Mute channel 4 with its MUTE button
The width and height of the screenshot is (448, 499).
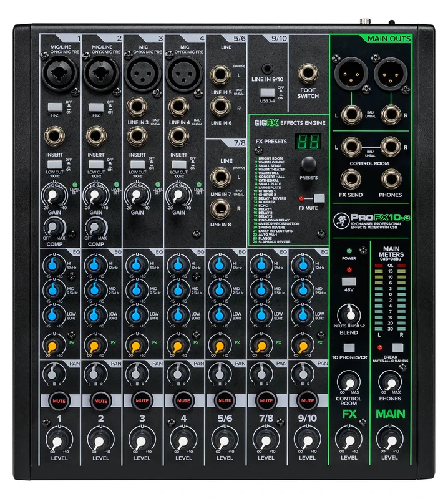183,400
